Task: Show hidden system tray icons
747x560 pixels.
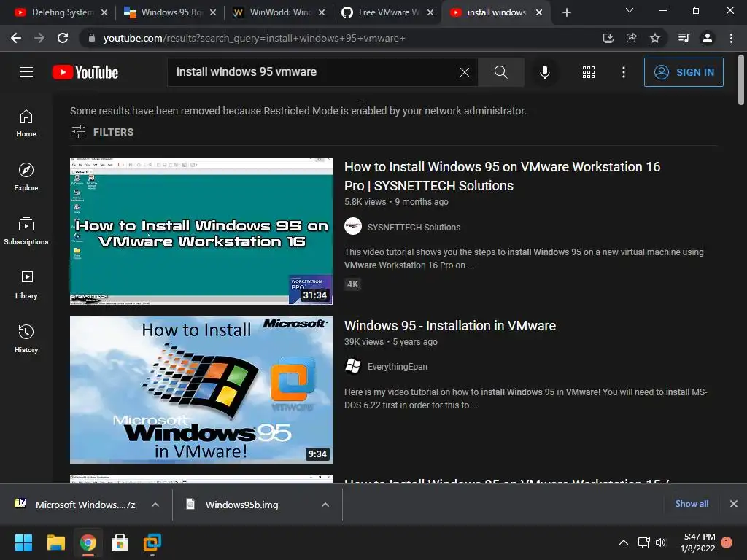Action: (623, 542)
